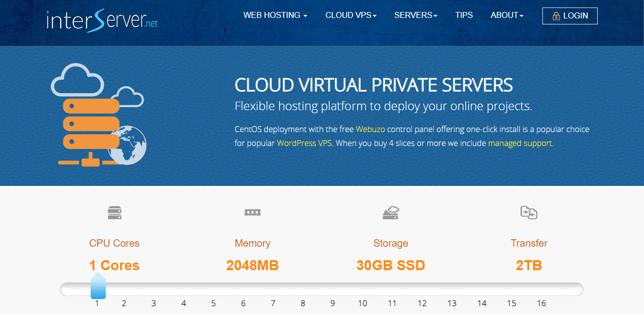This screenshot has width=644, height=314.
Task: Click the Storage cloud drive icon
Action: [391, 213]
